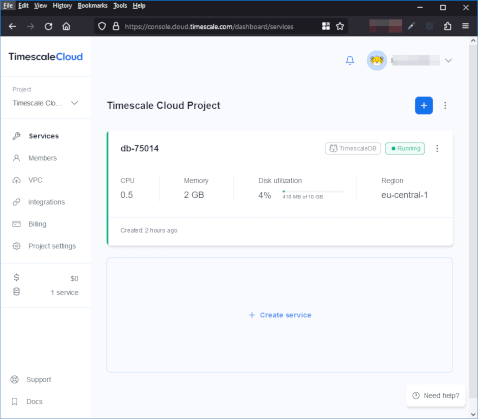The height and width of the screenshot is (419, 478).
Task: Go to the Members page
Action: click(x=43, y=158)
